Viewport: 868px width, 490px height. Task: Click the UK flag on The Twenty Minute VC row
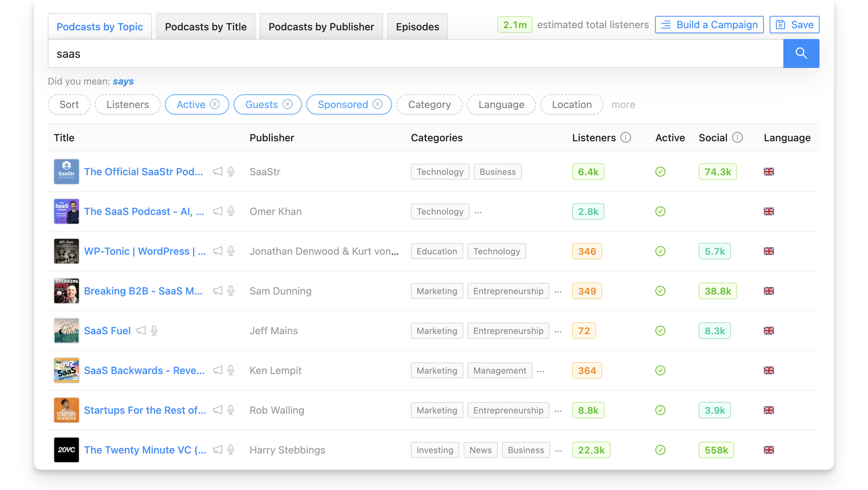click(x=769, y=450)
